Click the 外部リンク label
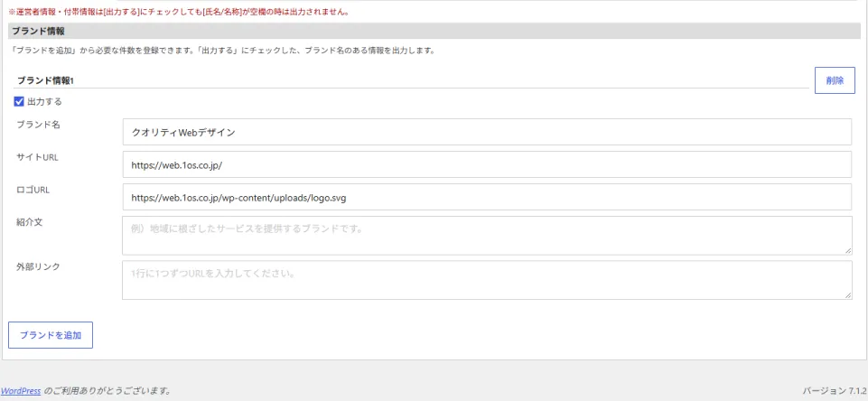Image resolution: width=868 pixels, height=401 pixels. click(x=38, y=267)
